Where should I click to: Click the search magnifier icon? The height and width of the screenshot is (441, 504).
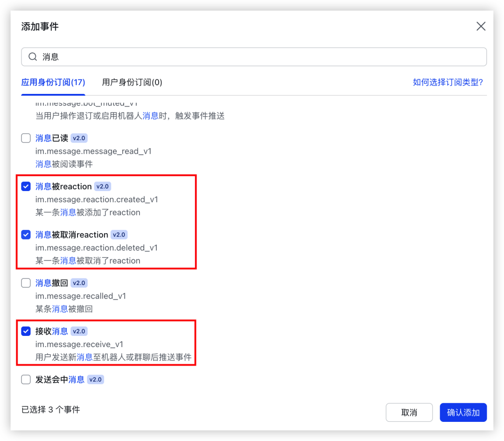click(33, 57)
